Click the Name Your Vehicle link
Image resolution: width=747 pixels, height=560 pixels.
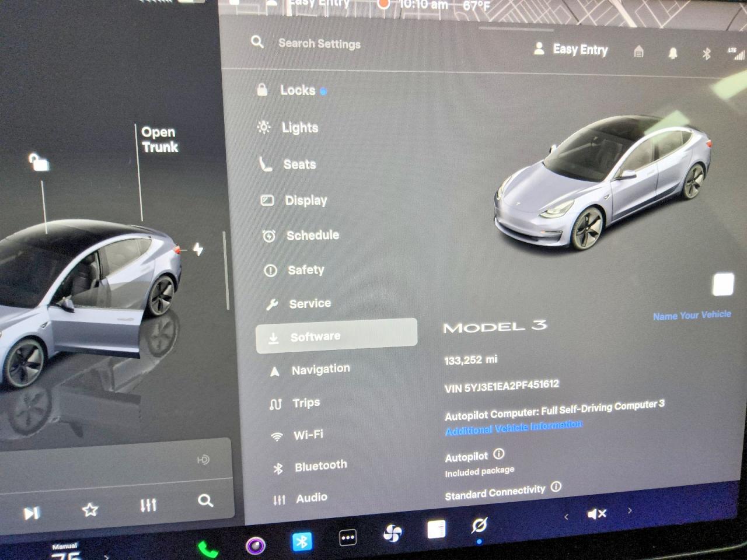(692, 316)
